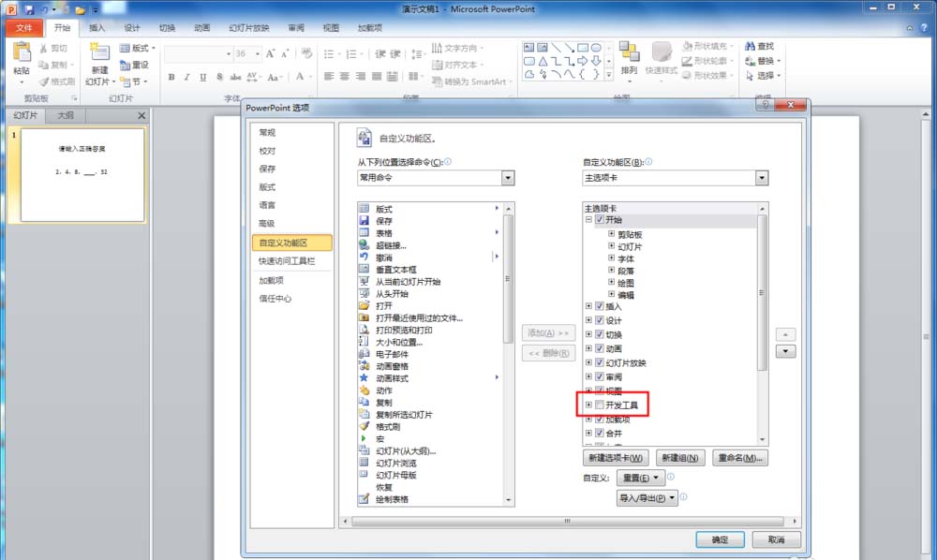Enable the 开发工具 checkbox
The height and width of the screenshot is (560, 937).
tap(600, 405)
